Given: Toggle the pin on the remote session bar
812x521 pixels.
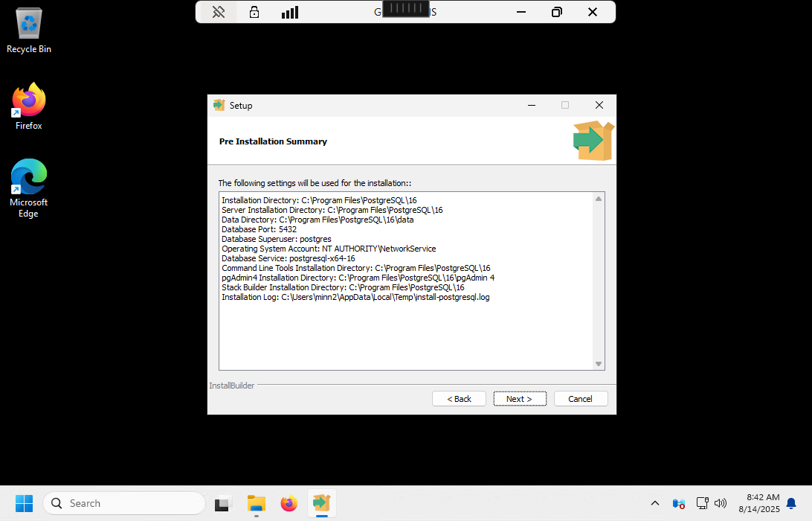Looking at the screenshot, I should point(219,12).
